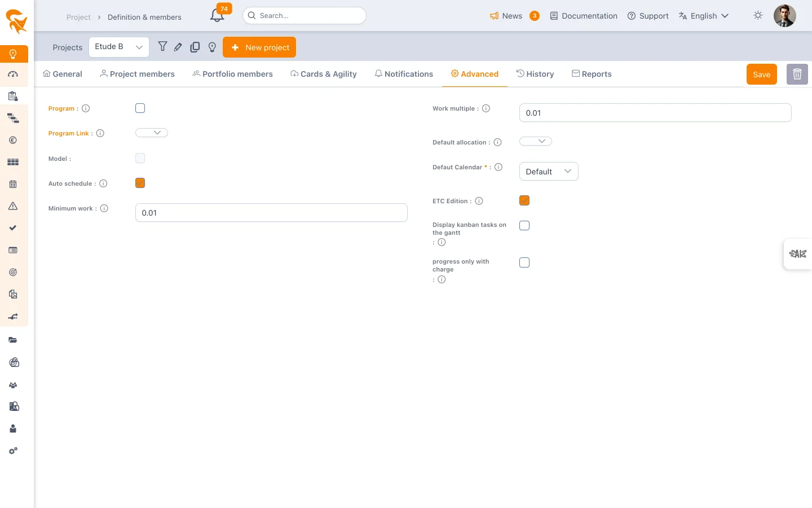Uncheck the ETC Edition checkbox
812x508 pixels.
[524, 200]
